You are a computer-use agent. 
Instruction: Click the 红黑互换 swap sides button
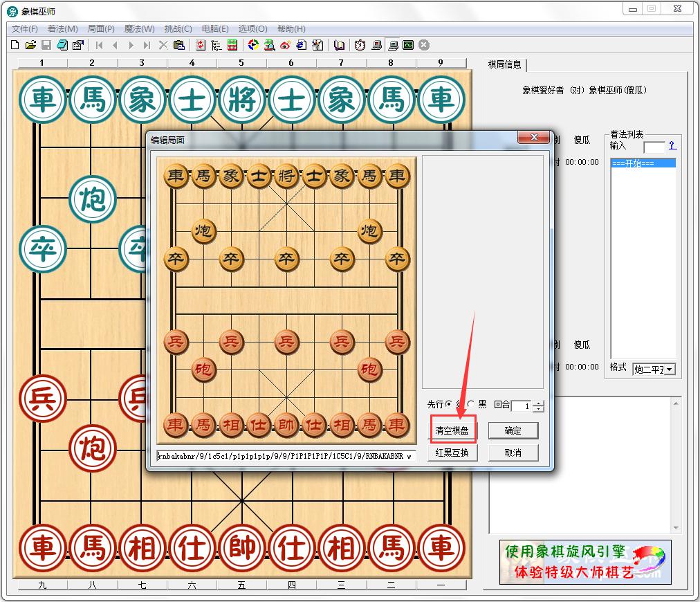coord(452,453)
